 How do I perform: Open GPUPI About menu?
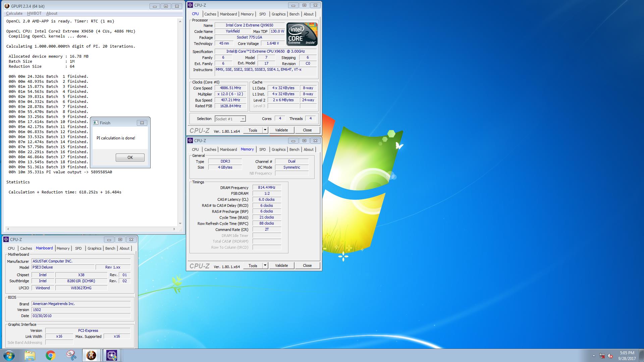click(52, 13)
